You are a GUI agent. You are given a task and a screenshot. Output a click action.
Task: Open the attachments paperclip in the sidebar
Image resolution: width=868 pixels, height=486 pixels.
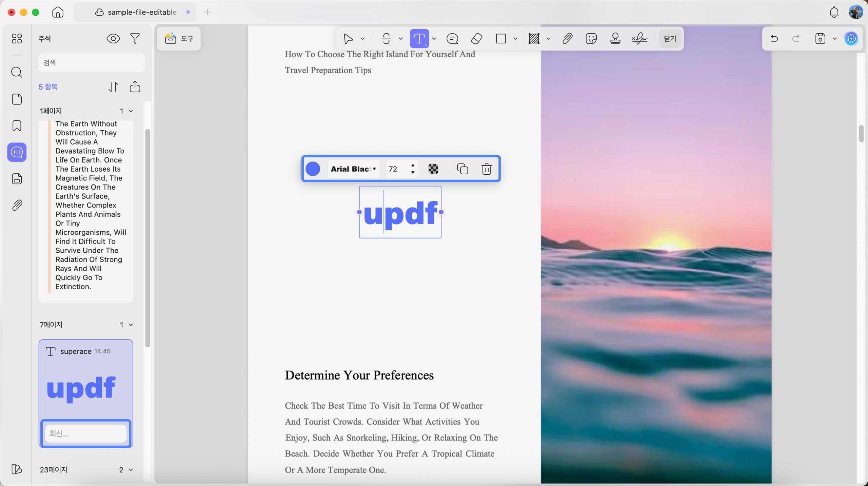tap(17, 205)
